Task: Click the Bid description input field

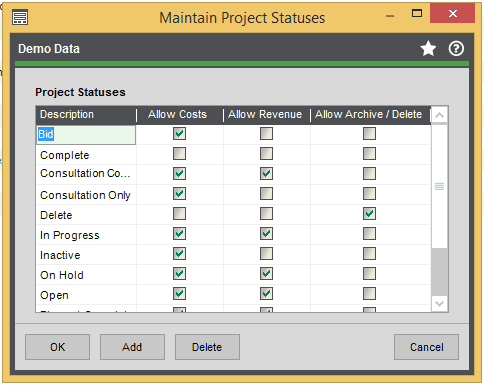Action: [86, 135]
